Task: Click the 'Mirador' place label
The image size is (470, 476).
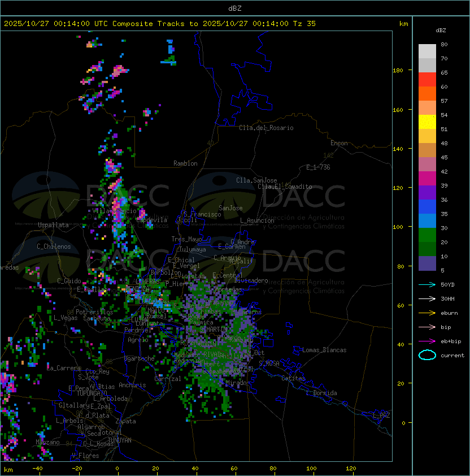Action: click(238, 383)
